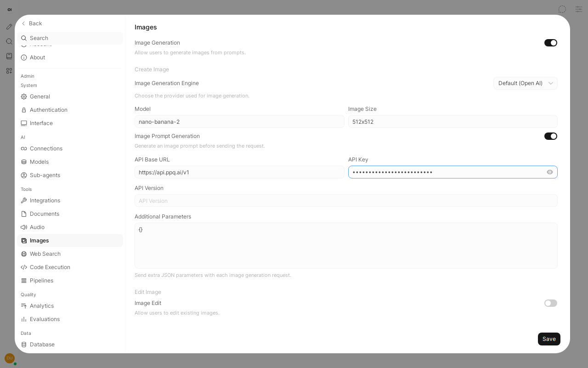
Task: Open Authentication lock icon in sidebar
Action: 24,110
